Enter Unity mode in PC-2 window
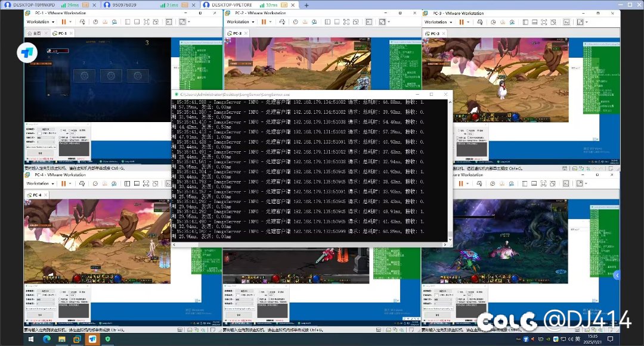Viewport: 644px width, 346px height. click(355, 21)
